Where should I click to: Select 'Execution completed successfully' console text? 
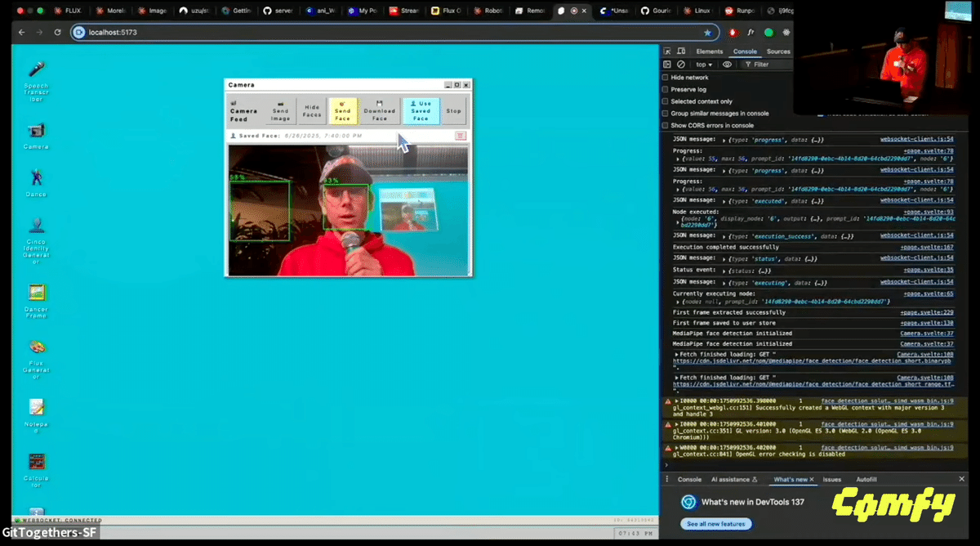726,247
